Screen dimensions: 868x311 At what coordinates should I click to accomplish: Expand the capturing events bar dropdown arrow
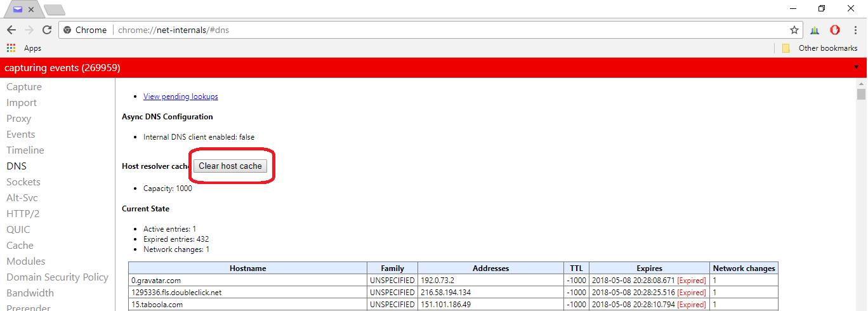856,67
